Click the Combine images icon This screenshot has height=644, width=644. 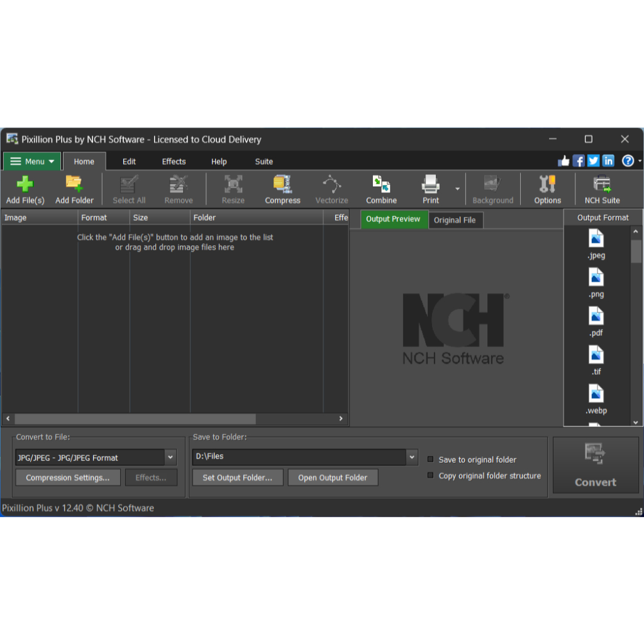[x=381, y=184]
